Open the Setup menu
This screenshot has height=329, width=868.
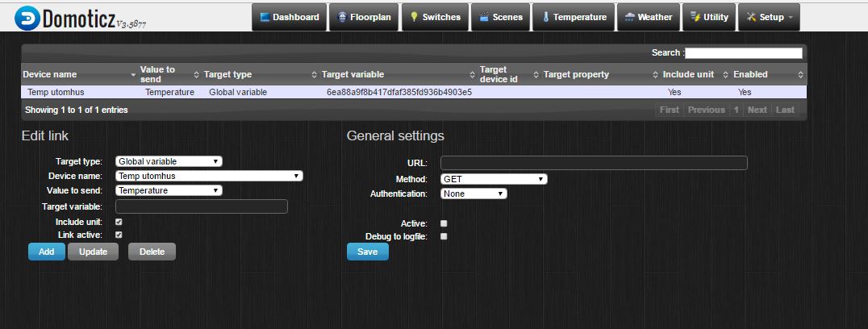tap(769, 17)
